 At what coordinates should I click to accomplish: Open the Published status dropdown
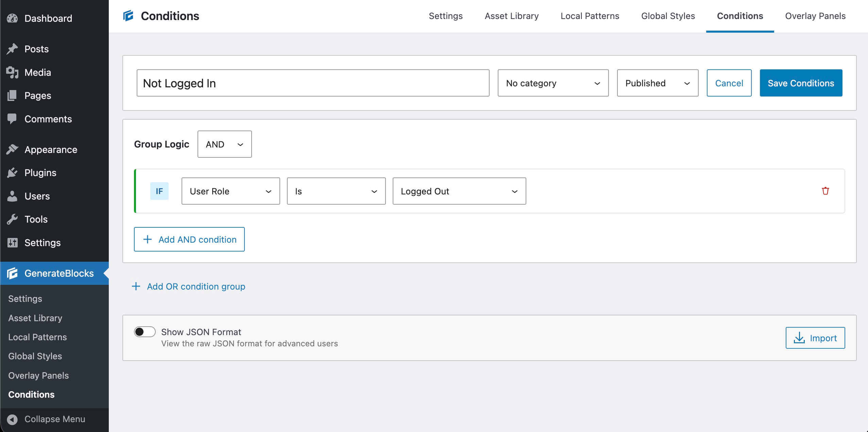pyautogui.click(x=657, y=83)
